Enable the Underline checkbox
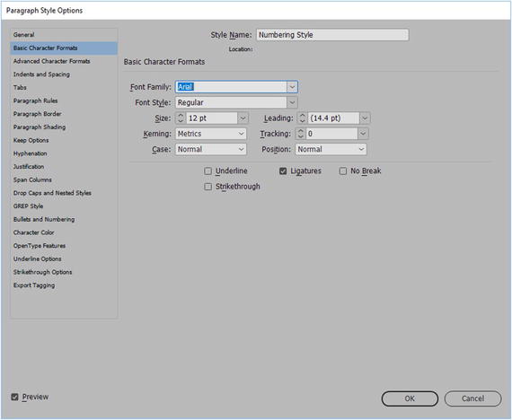This screenshot has height=420, width=512. (208, 171)
